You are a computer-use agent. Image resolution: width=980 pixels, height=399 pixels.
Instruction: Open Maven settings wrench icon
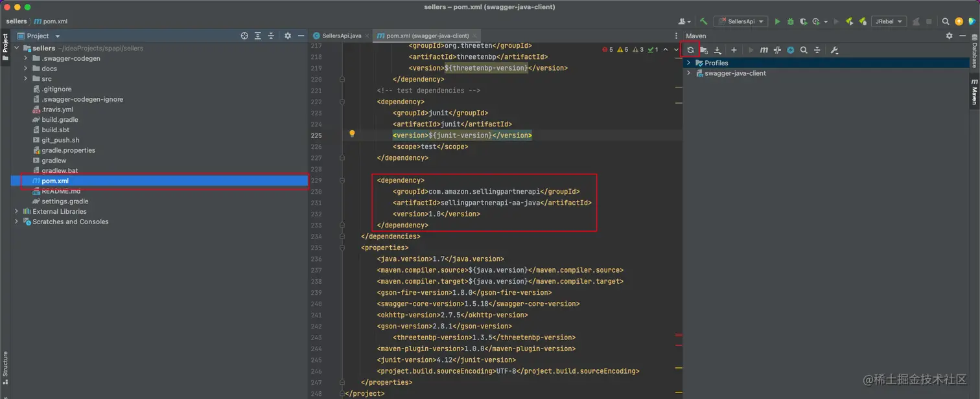(x=834, y=50)
